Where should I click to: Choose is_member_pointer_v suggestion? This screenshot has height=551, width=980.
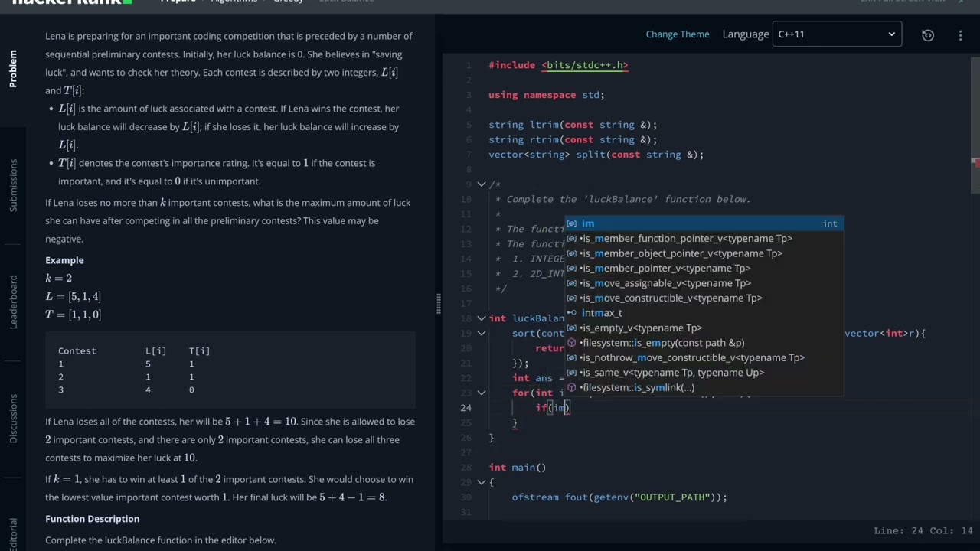pyautogui.click(x=704, y=268)
